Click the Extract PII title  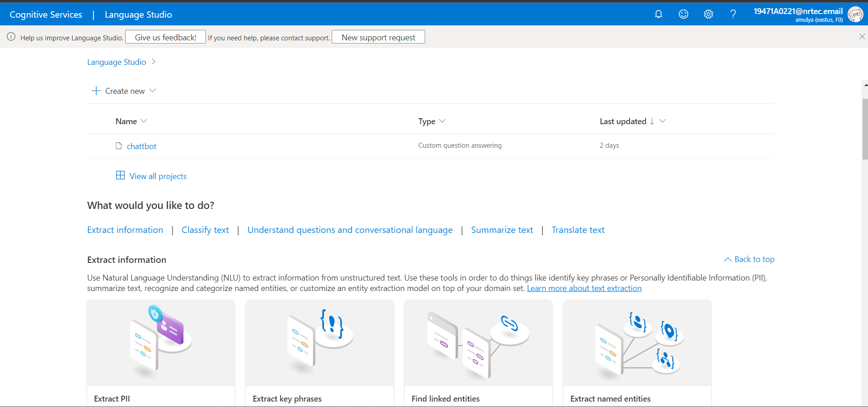pyautogui.click(x=112, y=399)
